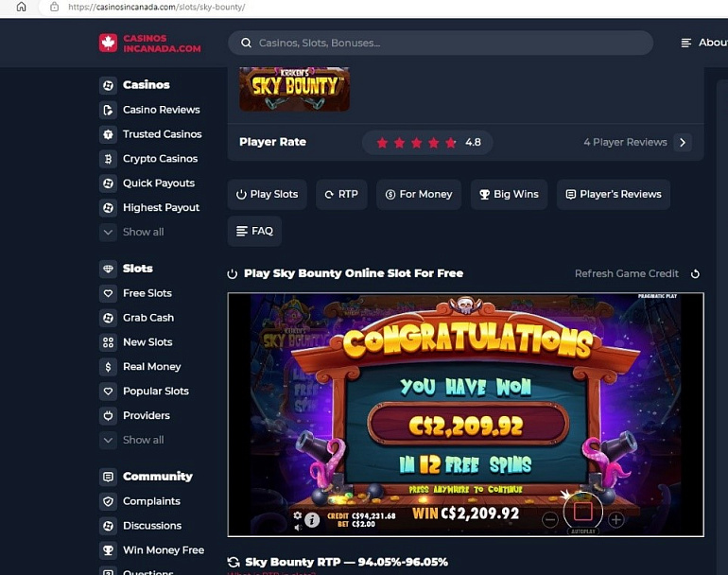The width and height of the screenshot is (728, 575).
Task: Click the Casinos, Slots, Bonuses search field
Action: point(441,43)
